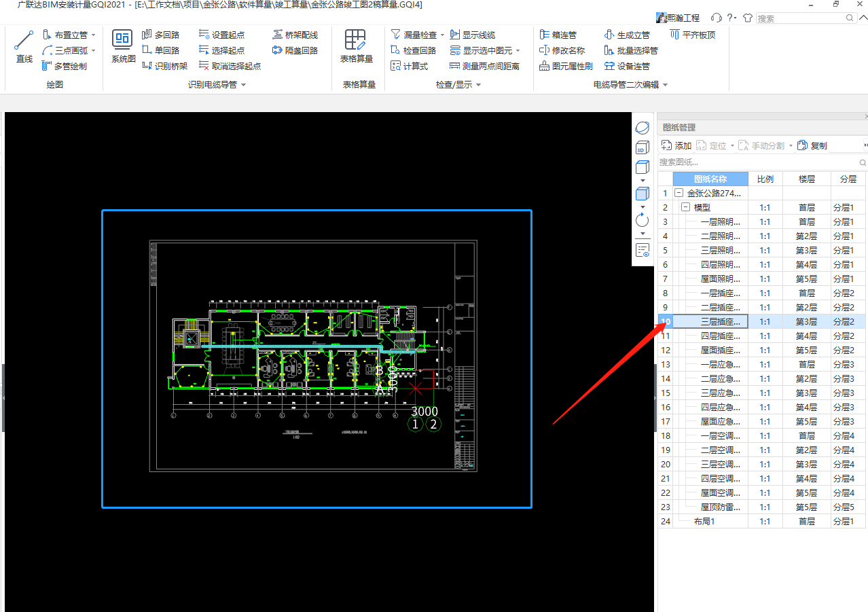Open the 计算式 calculation formula tool
This screenshot has width=868, height=612.
pos(410,66)
